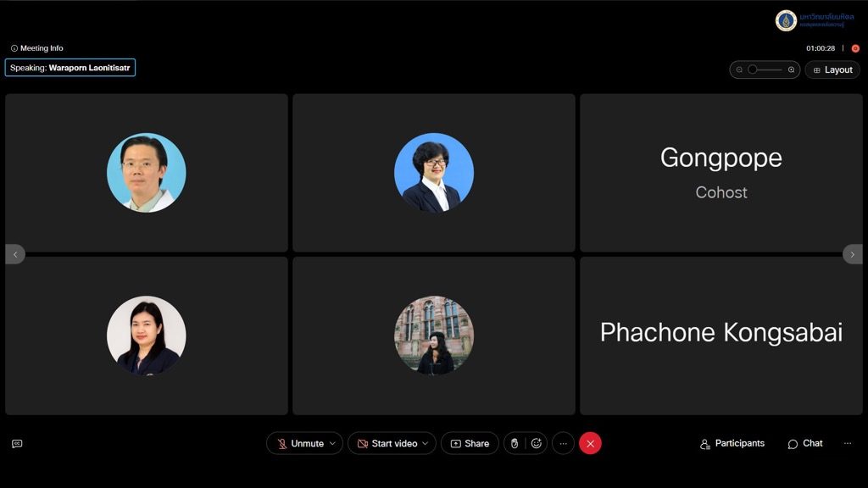Open the more options ellipsis in the toolbar
The width and height of the screenshot is (868, 488).
pos(563,444)
